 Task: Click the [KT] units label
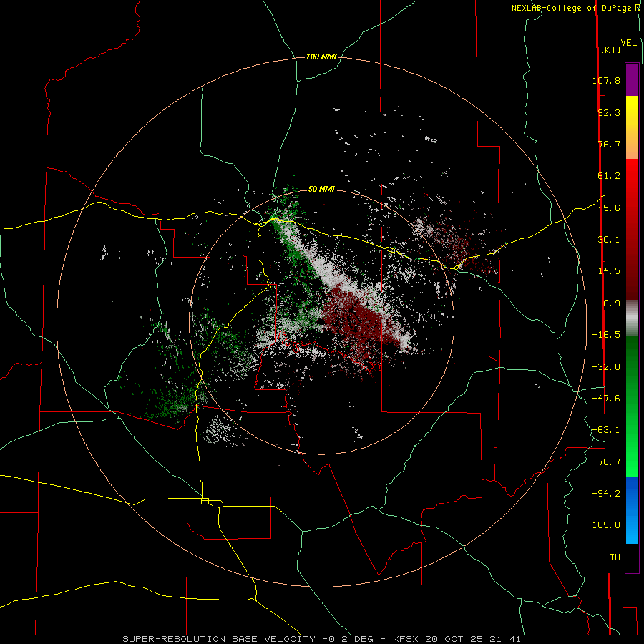click(x=610, y=49)
